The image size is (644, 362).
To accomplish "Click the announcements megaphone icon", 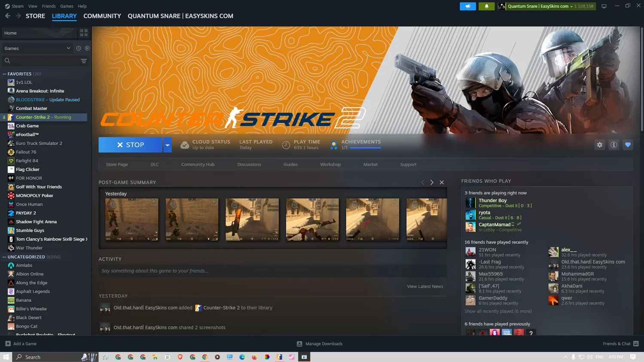I will point(468,6).
